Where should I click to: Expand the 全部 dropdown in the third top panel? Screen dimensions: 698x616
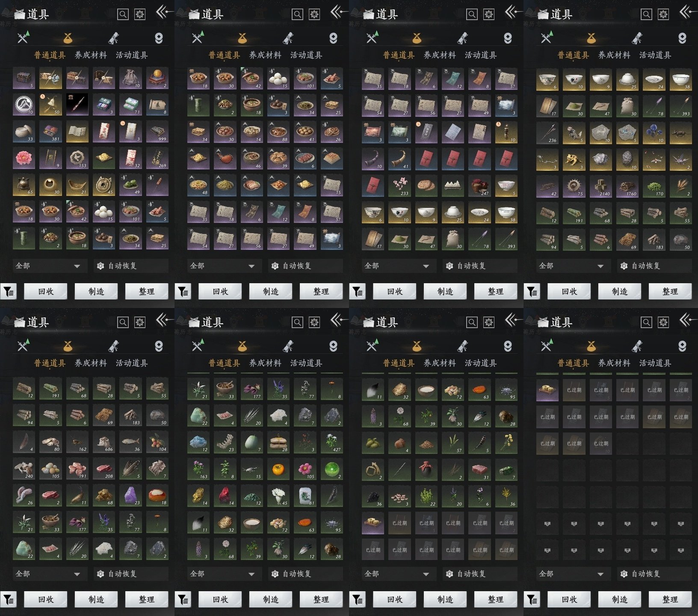[397, 266]
